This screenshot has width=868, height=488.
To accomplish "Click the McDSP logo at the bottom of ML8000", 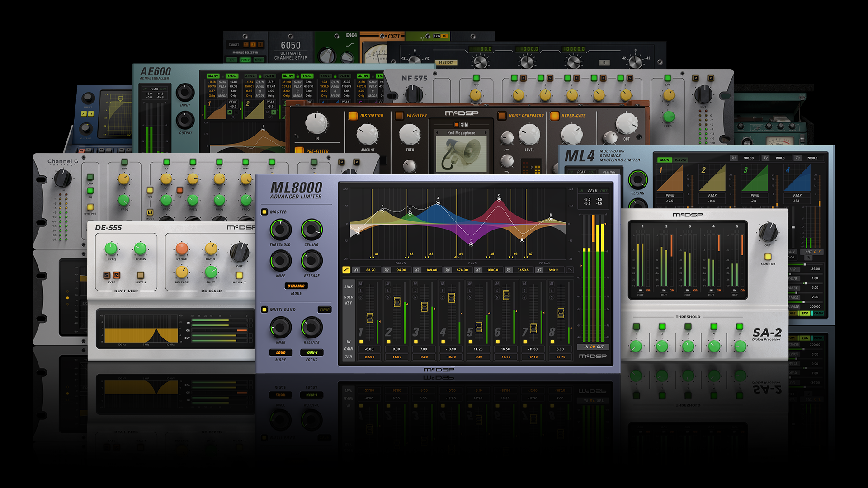I will click(438, 370).
